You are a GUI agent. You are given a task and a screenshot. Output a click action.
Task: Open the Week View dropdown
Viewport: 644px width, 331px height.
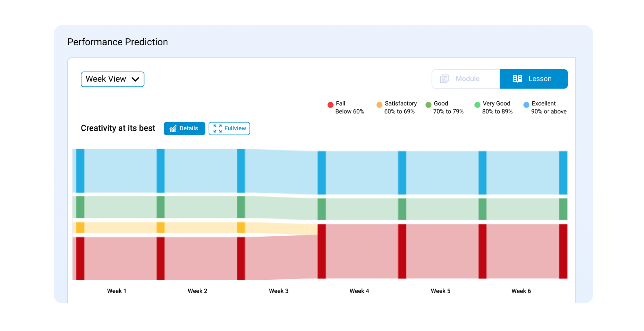pos(112,79)
